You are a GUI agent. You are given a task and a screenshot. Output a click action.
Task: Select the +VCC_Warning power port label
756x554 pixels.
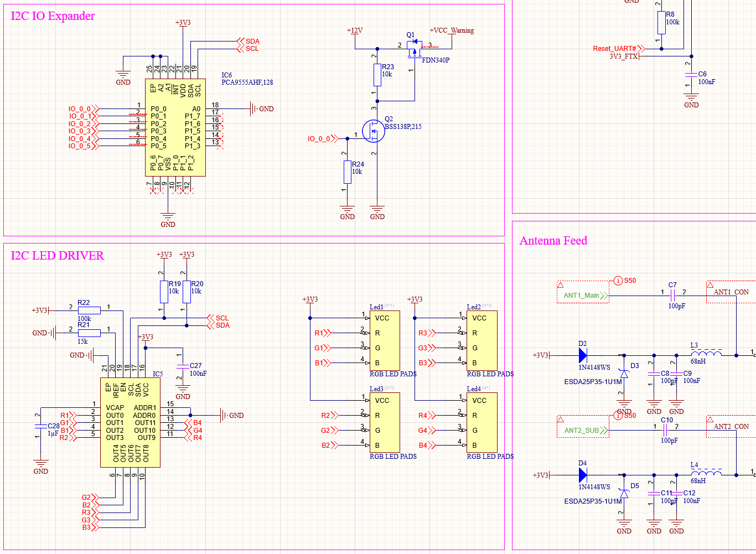(452, 30)
